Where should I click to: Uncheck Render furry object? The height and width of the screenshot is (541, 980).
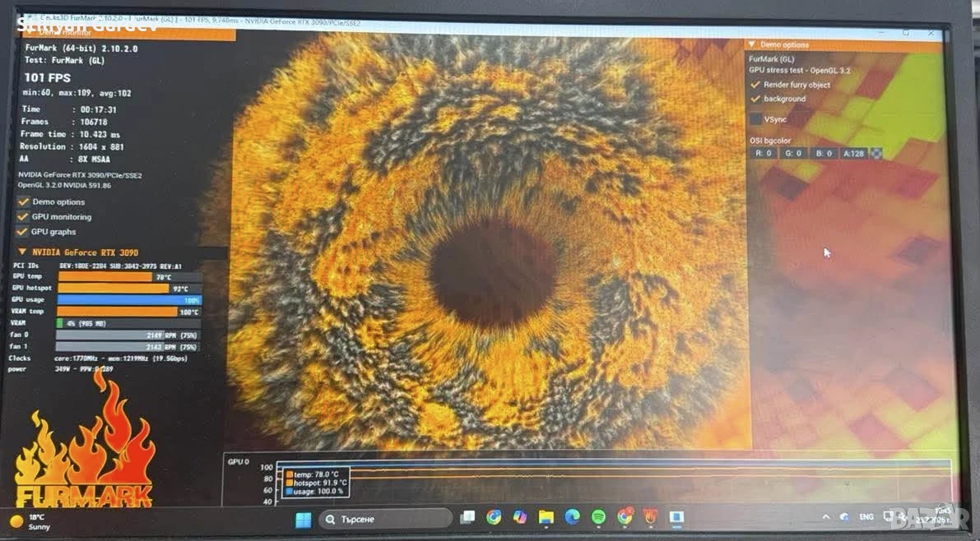pyautogui.click(x=755, y=85)
